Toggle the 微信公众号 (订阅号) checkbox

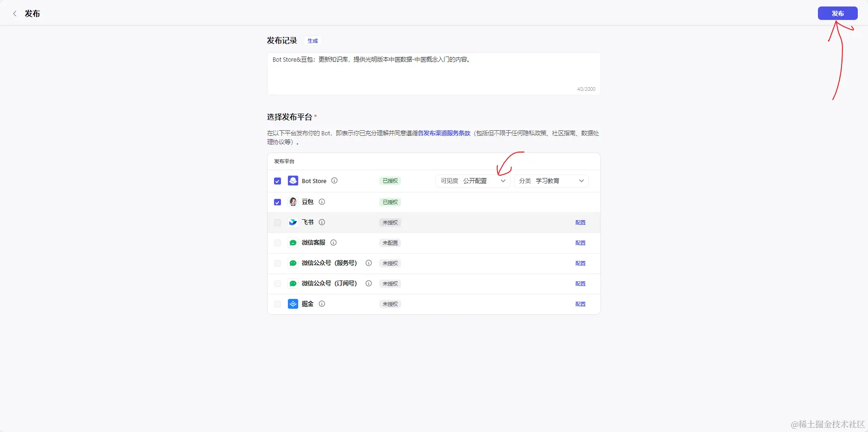[x=277, y=284]
